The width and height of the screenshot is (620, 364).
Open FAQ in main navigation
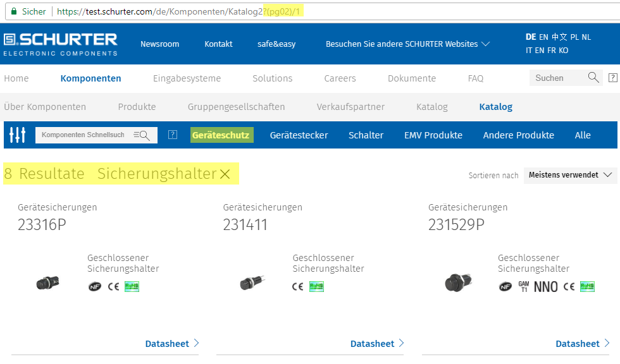tap(475, 78)
